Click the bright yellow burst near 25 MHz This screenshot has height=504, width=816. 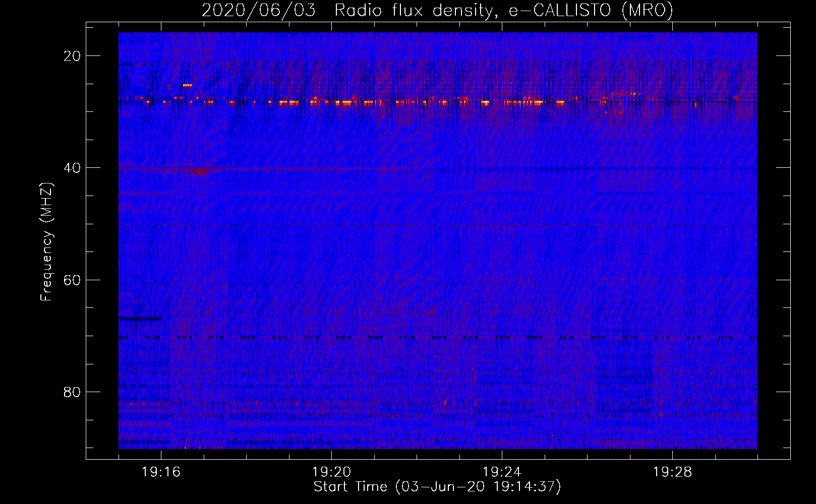tap(187, 85)
